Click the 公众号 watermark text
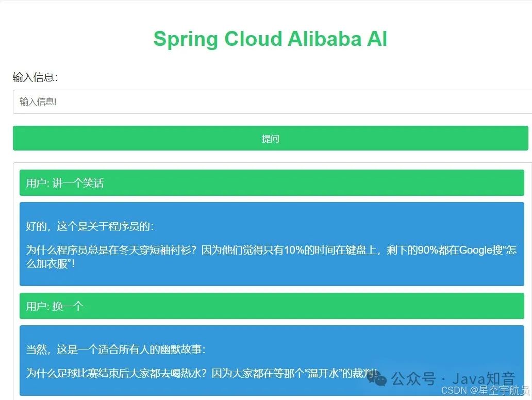 (x=413, y=379)
